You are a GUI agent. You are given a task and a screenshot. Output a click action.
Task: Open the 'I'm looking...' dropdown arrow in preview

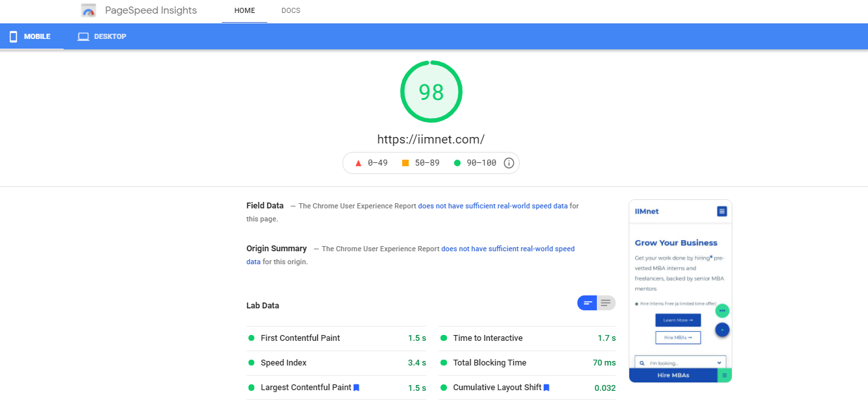[x=719, y=363]
